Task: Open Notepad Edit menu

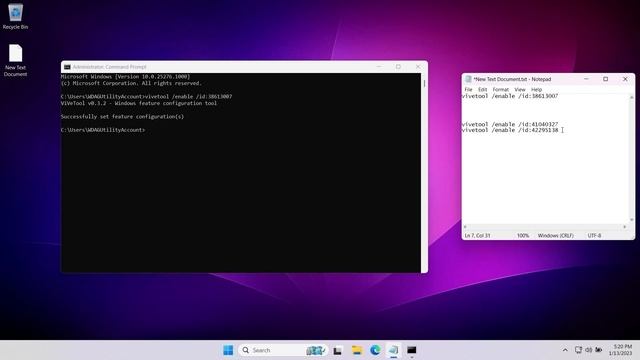Action: (482, 89)
